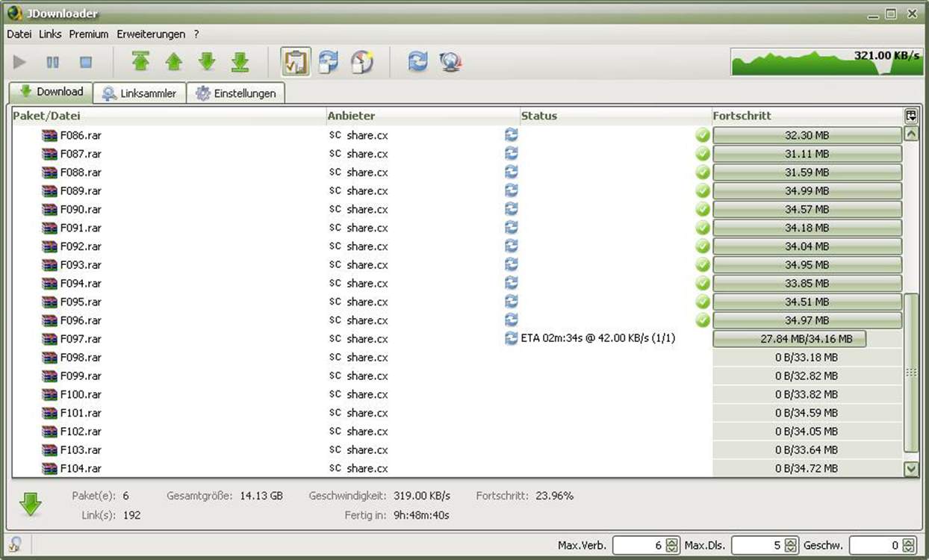Select file F093.rar
The image size is (929, 560).
[x=81, y=265]
